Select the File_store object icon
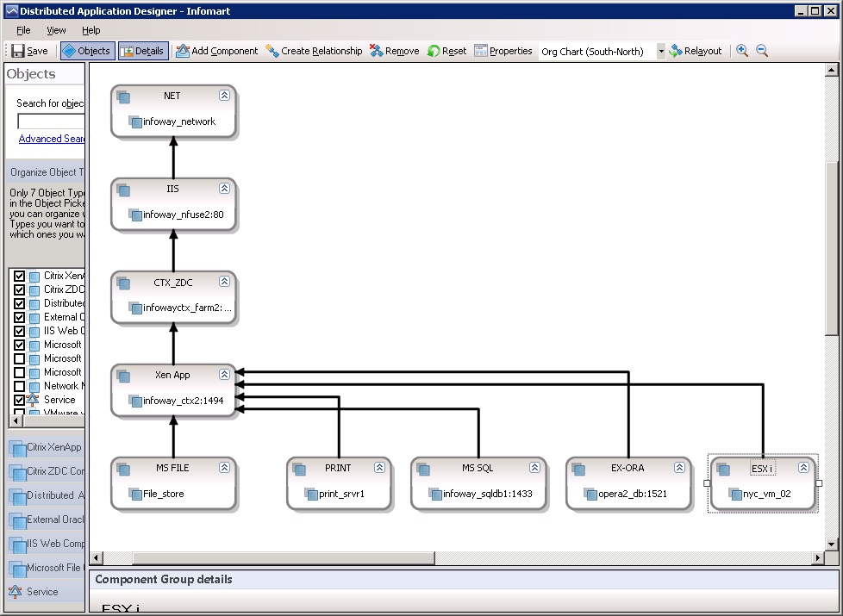The width and height of the screenshot is (843, 616). 135,494
